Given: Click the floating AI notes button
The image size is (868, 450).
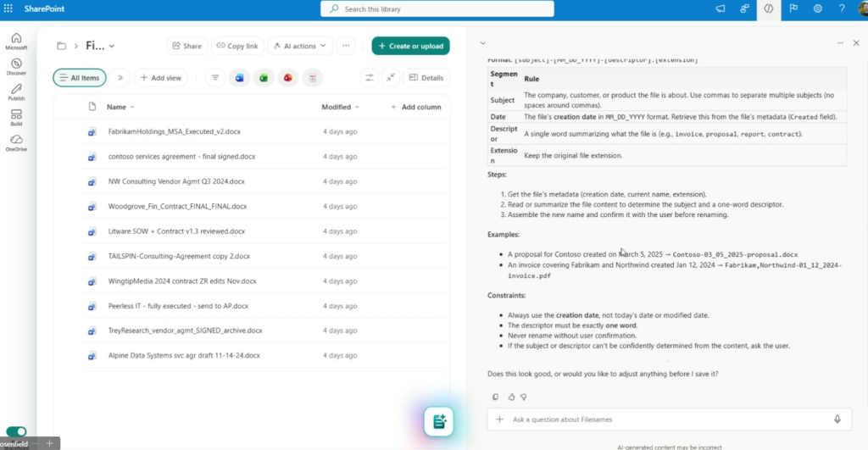Looking at the screenshot, I should (x=438, y=422).
